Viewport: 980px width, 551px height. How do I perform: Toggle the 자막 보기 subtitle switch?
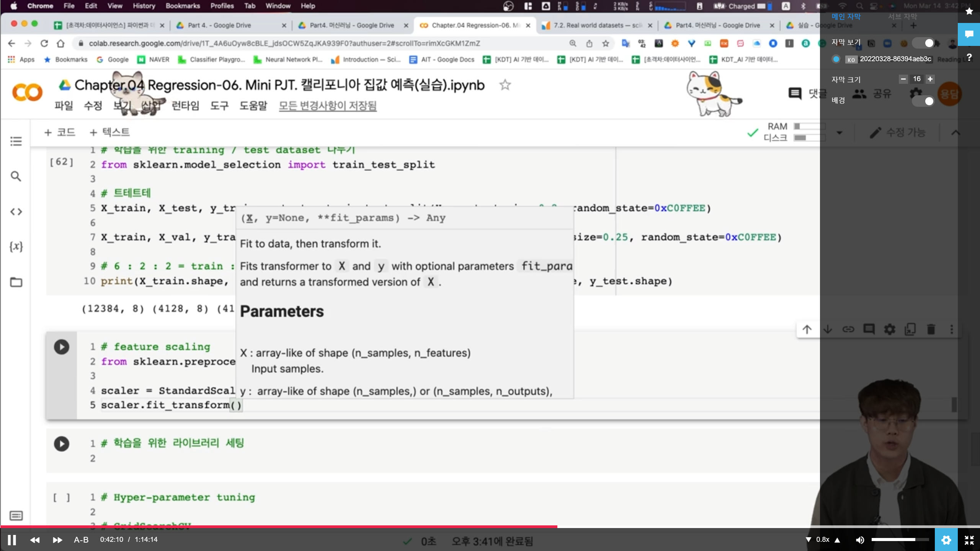coord(923,43)
